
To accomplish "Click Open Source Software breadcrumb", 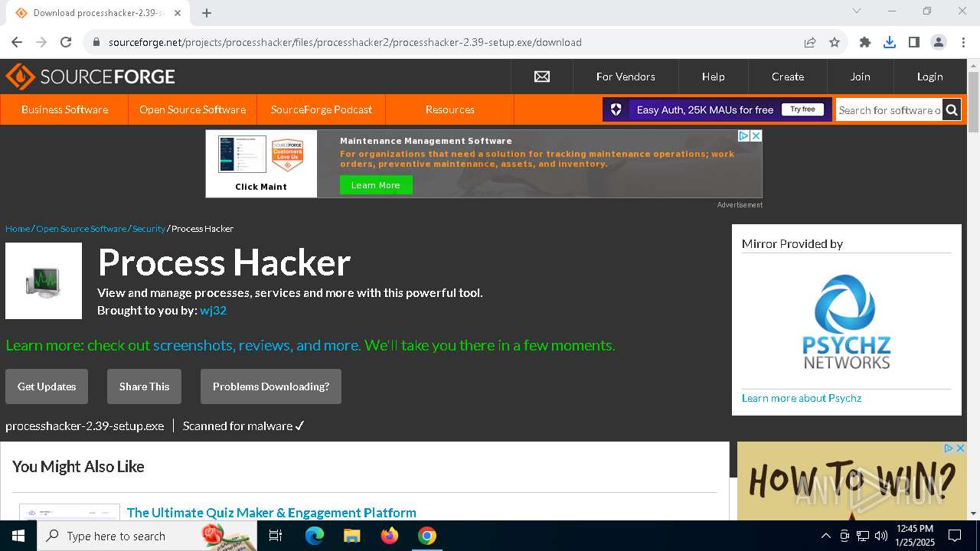I will tap(81, 229).
